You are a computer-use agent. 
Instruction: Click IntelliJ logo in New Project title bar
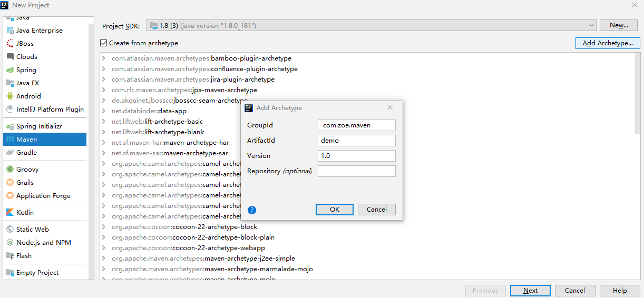pyautogui.click(x=5, y=5)
